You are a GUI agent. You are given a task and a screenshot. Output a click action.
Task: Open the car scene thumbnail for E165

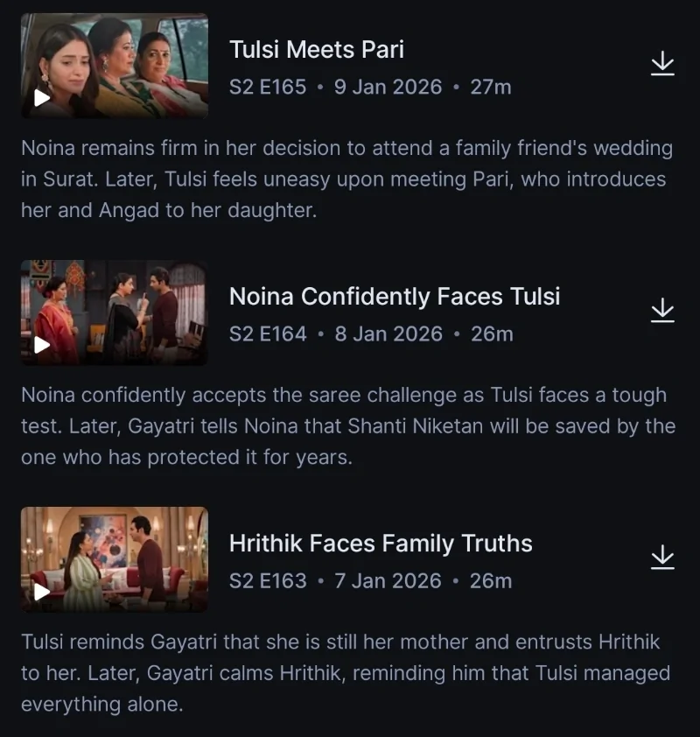pos(115,66)
